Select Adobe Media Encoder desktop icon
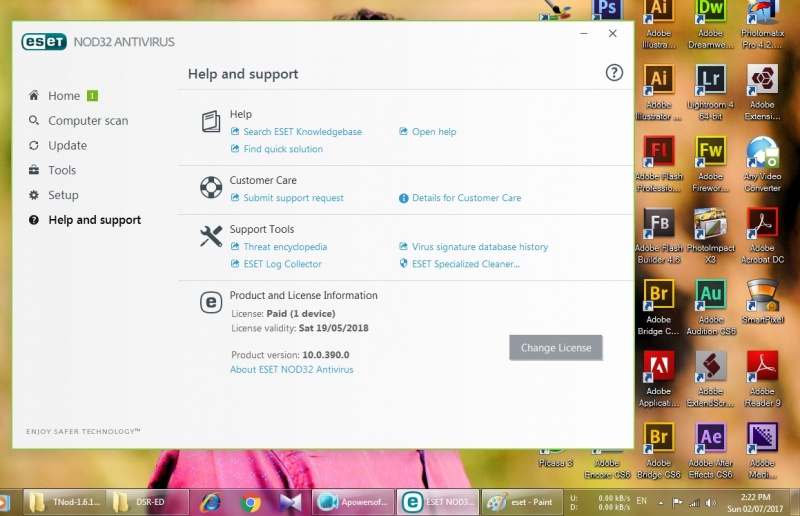The image size is (800, 516). coord(762,451)
